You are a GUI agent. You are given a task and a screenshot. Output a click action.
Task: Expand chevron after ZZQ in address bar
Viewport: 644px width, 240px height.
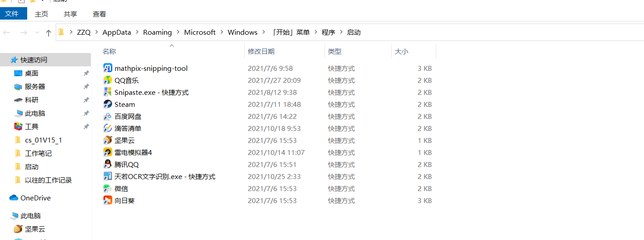(96, 32)
